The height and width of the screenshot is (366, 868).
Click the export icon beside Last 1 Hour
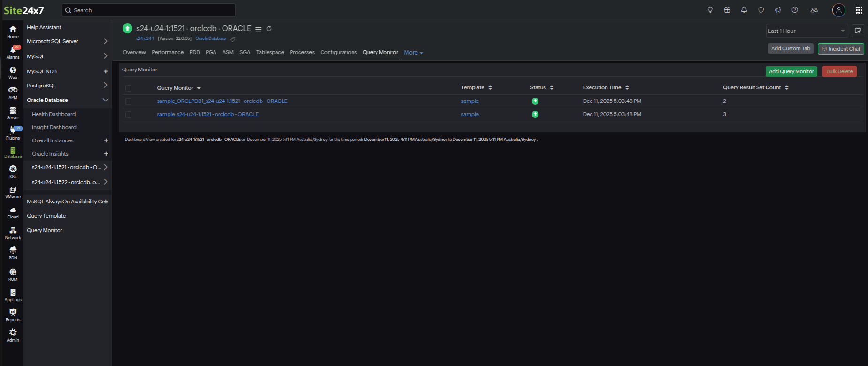point(858,31)
